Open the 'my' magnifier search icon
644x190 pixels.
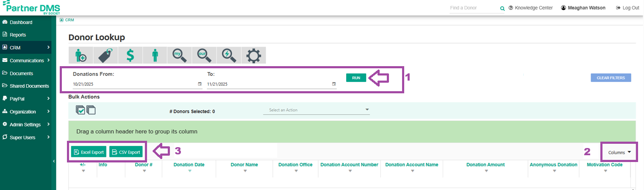(x=180, y=56)
